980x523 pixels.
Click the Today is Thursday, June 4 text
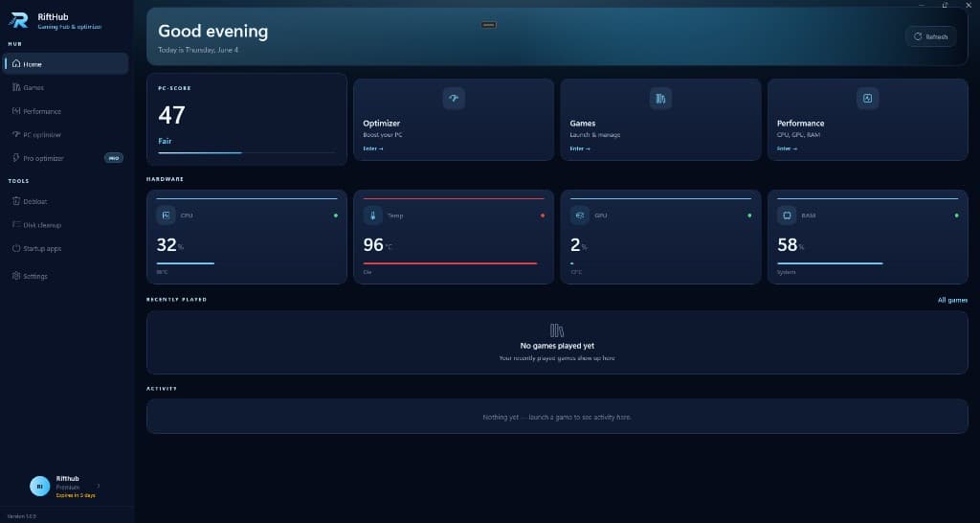[x=198, y=50]
